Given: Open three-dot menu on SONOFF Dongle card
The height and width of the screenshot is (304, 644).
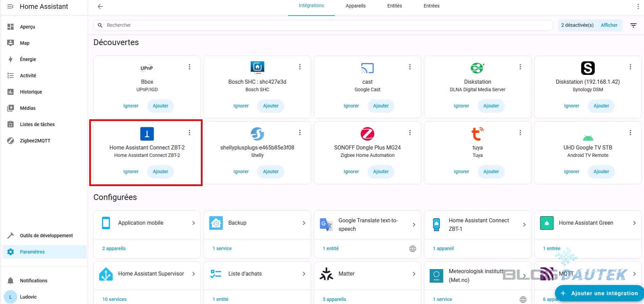Looking at the screenshot, I should 410,133.
